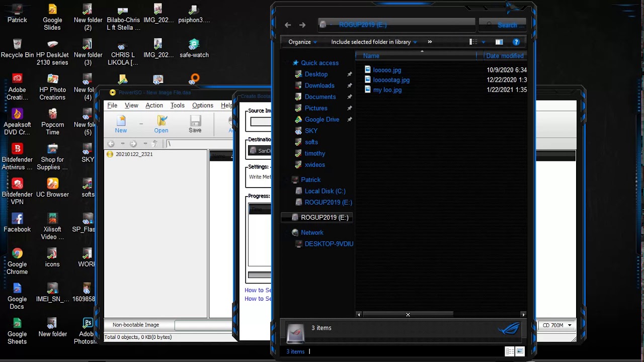
Task: Open UC Browser desktop icon
Action: point(52,188)
